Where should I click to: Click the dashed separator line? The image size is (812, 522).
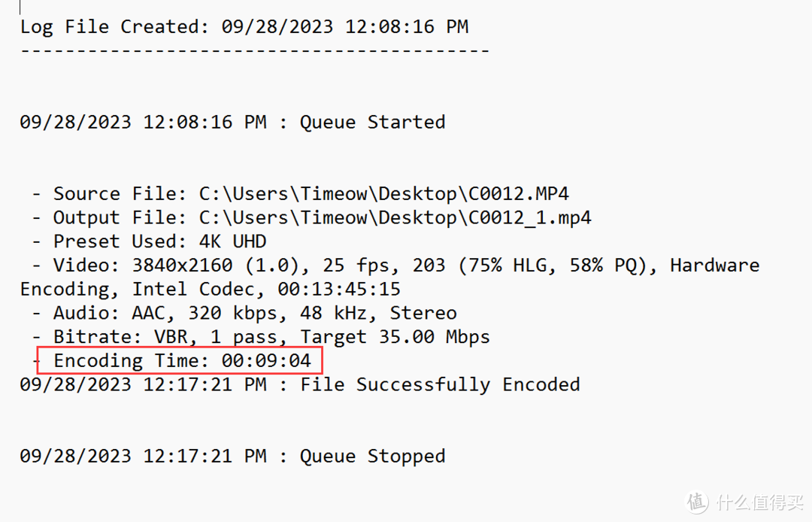pyautogui.click(x=255, y=50)
